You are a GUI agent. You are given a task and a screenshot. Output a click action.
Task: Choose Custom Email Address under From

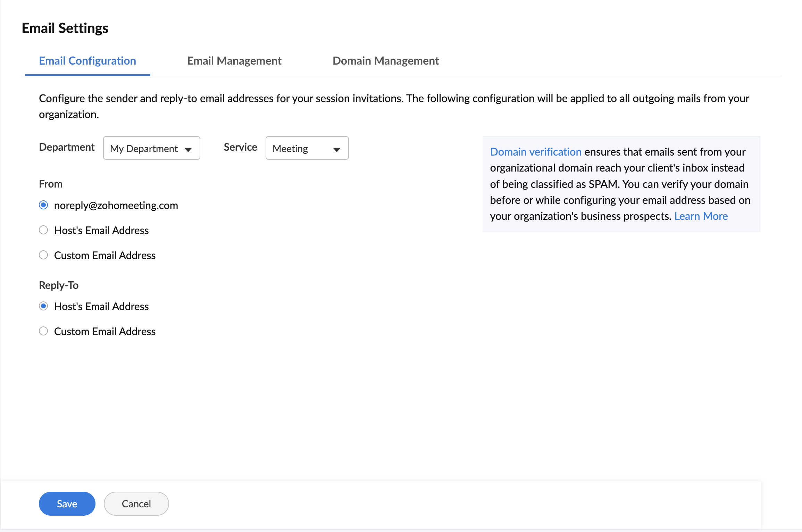tap(43, 255)
